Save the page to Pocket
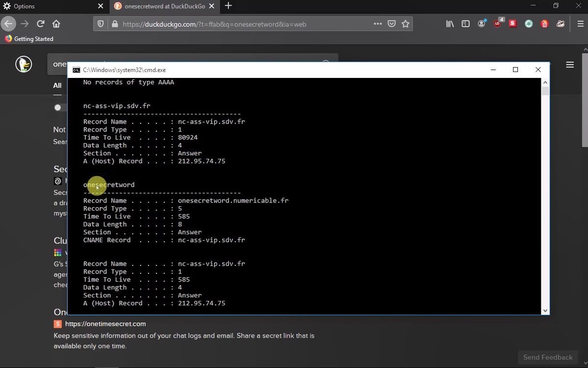Screen dimensions: 588x368 (x=392, y=24)
